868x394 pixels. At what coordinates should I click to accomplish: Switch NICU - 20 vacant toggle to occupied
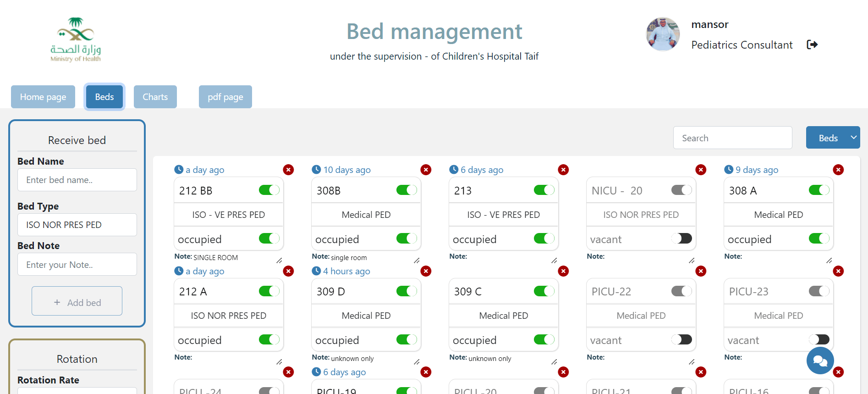pyautogui.click(x=681, y=239)
